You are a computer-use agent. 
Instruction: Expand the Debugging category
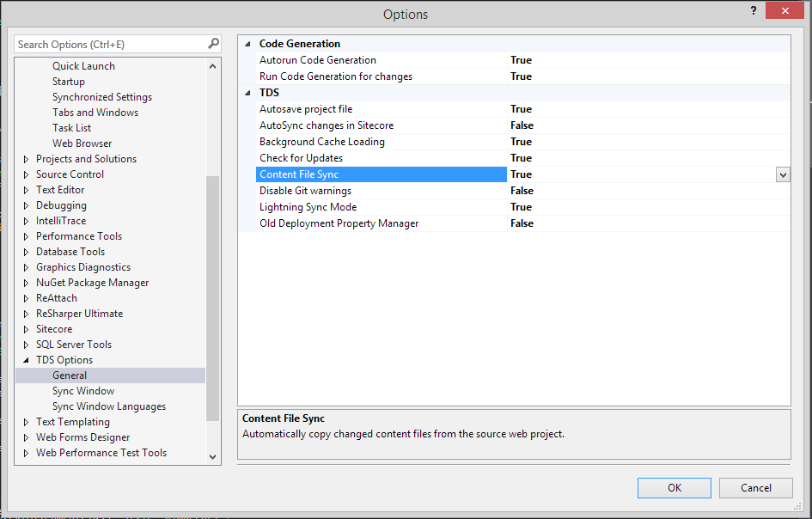coord(26,205)
